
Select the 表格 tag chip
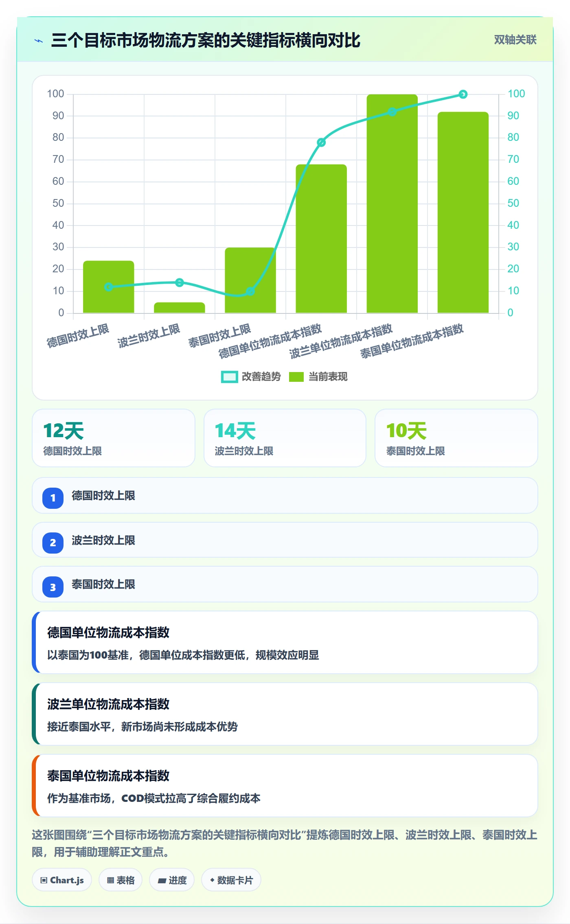click(121, 880)
